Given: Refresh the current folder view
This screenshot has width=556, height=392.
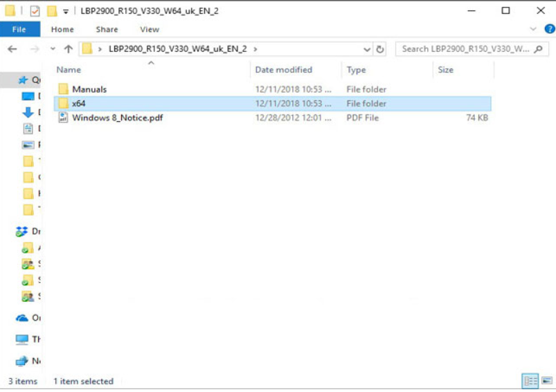Looking at the screenshot, I should pos(380,49).
